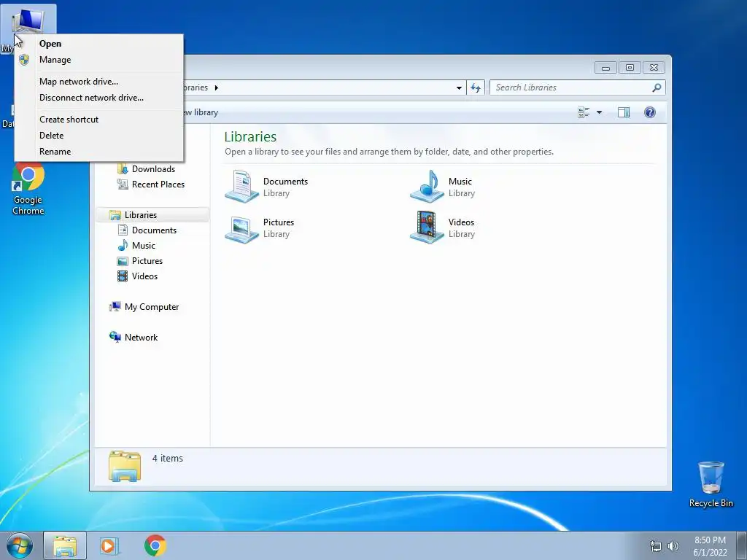The width and height of the screenshot is (747, 560).
Task: Open the Explorer help icon
Action: pos(650,112)
